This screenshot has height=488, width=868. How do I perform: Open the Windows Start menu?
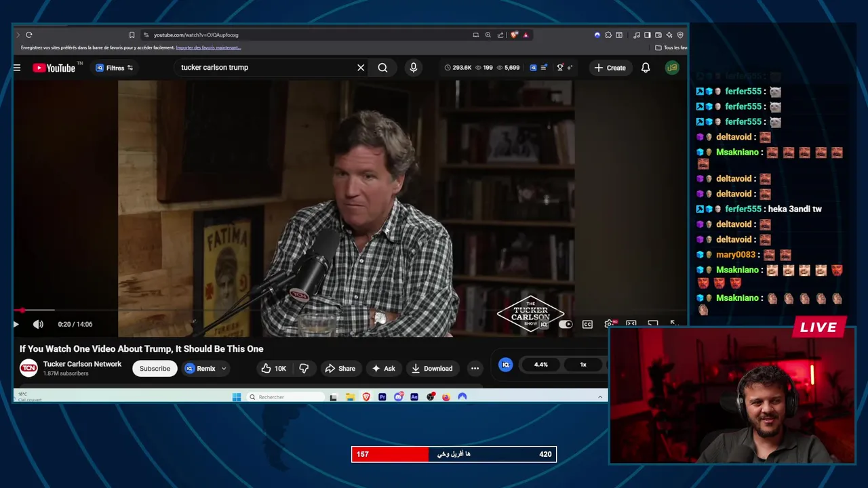pos(237,397)
